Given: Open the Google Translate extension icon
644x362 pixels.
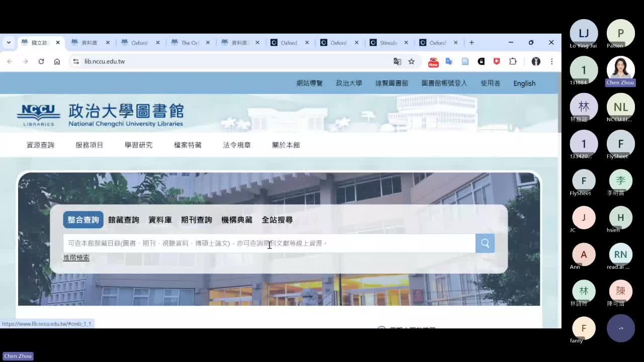Looking at the screenshot, I should 449,61.
